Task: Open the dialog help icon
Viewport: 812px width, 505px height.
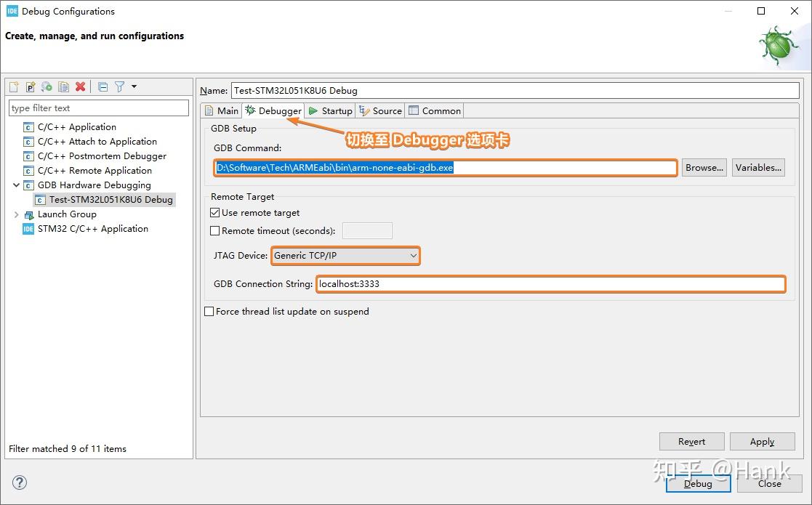Action: [20, 482]
